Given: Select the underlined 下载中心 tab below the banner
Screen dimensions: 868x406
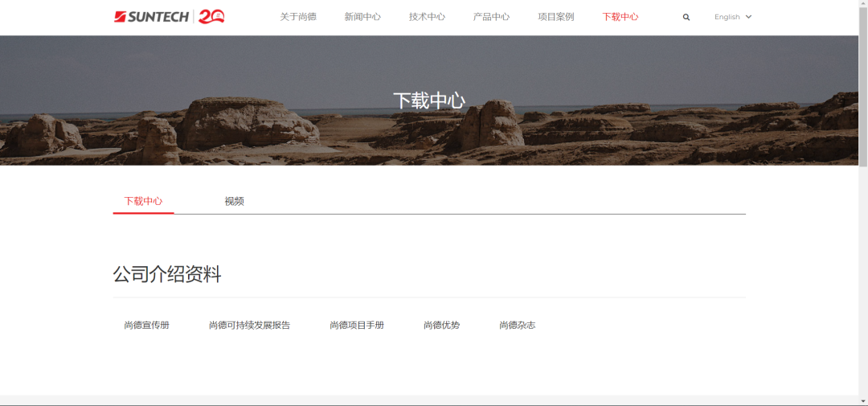Looking at the screenshot, I should (143, 201).
